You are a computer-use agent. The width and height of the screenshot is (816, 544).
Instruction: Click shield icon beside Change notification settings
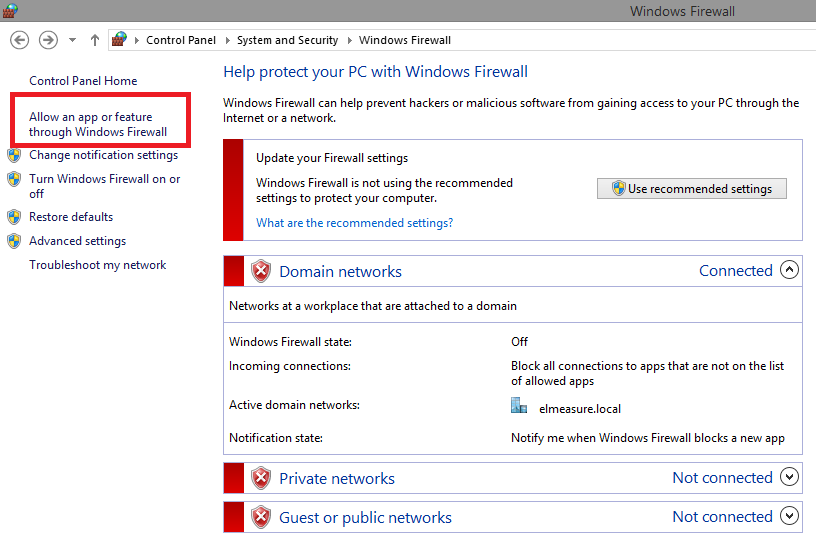(14, 155)
